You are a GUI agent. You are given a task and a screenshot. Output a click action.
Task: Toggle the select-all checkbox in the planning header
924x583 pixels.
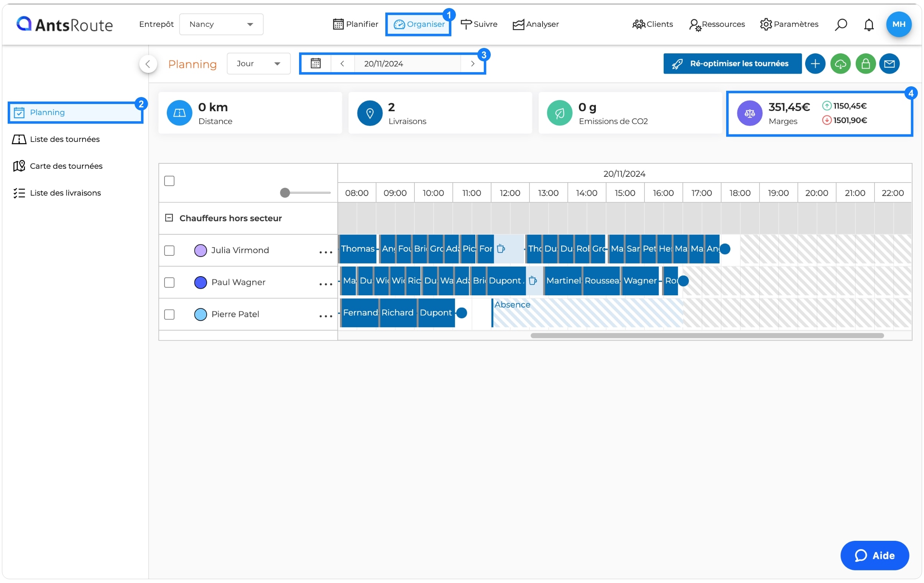coord(169,181)
